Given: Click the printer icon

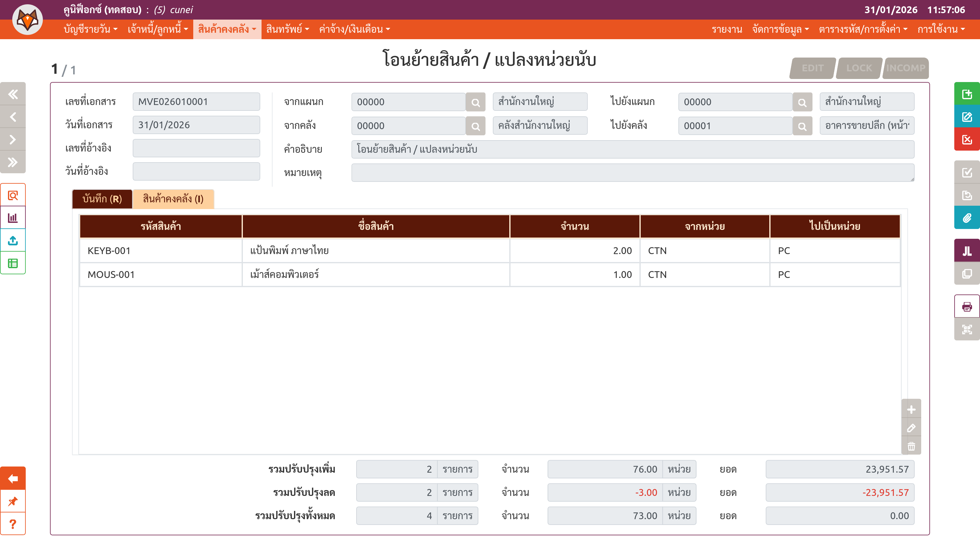Looking at the screenshot, I should point(967,306).
